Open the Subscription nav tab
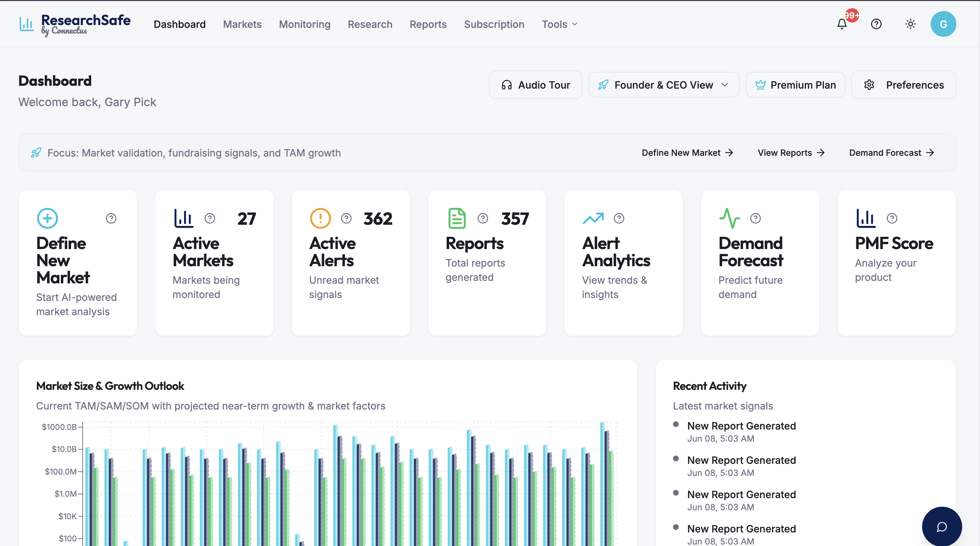 pos(494,24)
